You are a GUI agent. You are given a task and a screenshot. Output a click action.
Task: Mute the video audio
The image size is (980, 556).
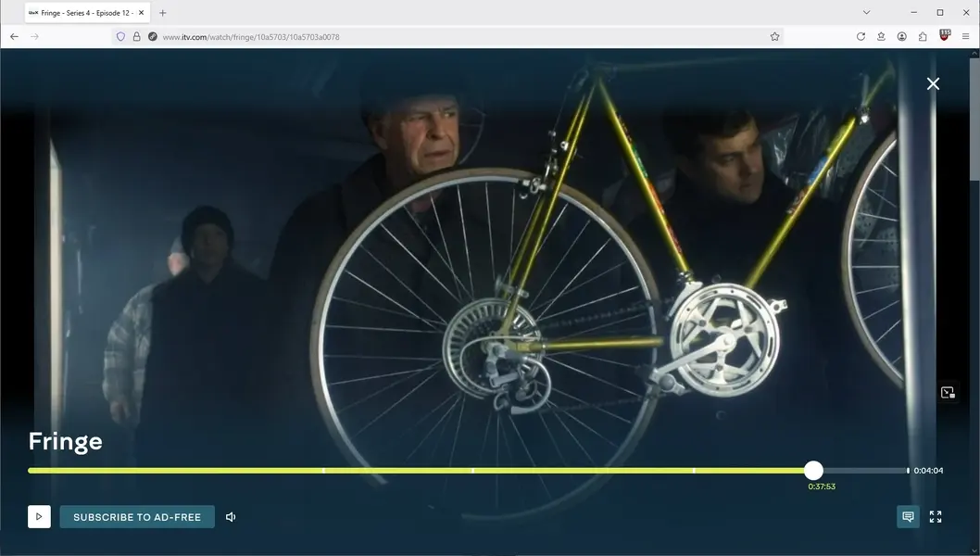(231, 516)
